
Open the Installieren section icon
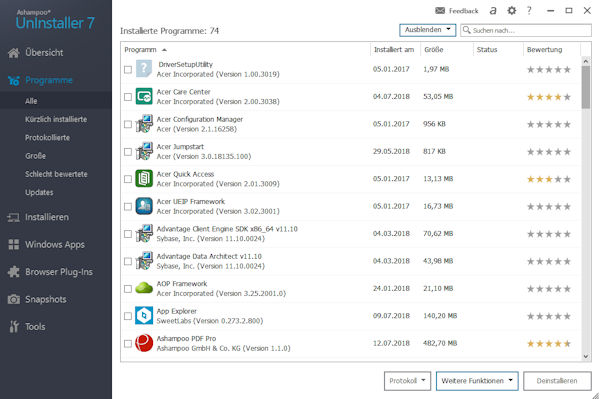[x=13, y=217]
